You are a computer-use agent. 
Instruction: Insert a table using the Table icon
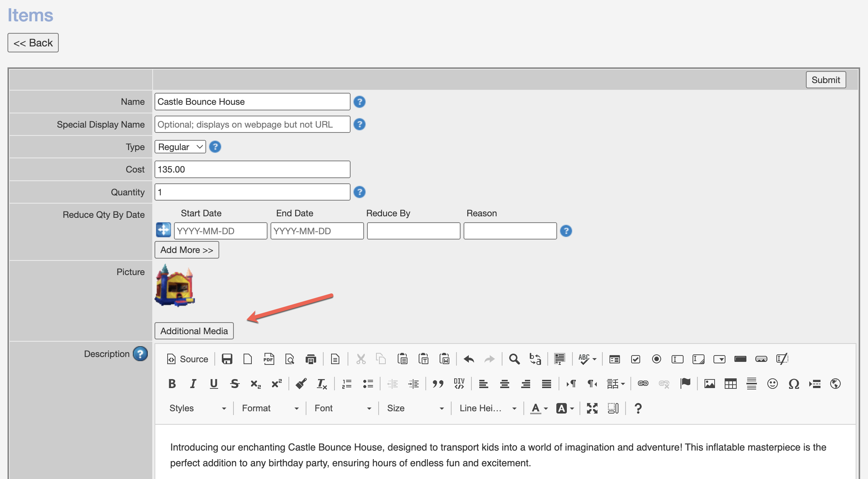[x=730, y=384]
